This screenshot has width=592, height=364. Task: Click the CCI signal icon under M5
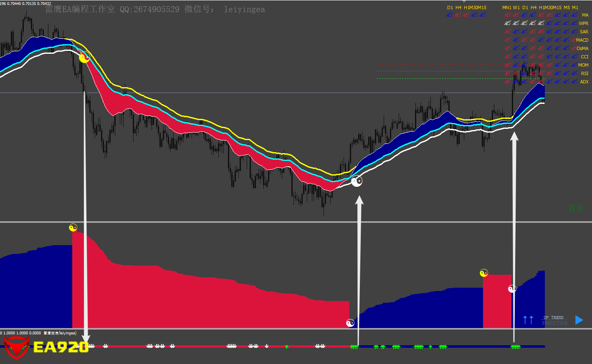point(566,57)
